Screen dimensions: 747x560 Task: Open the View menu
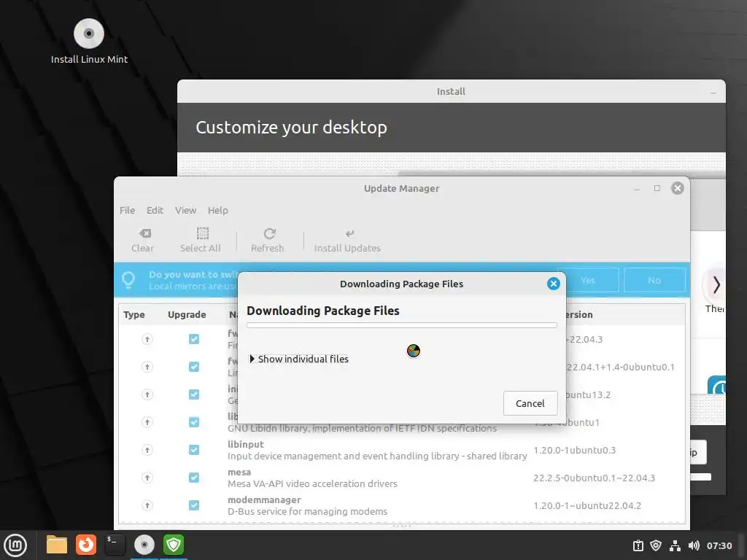[185, 210]
